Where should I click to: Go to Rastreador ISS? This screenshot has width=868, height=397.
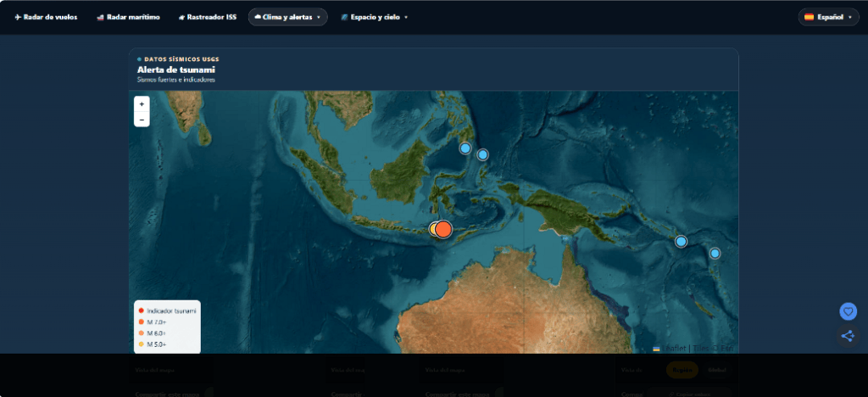[207, 17]
